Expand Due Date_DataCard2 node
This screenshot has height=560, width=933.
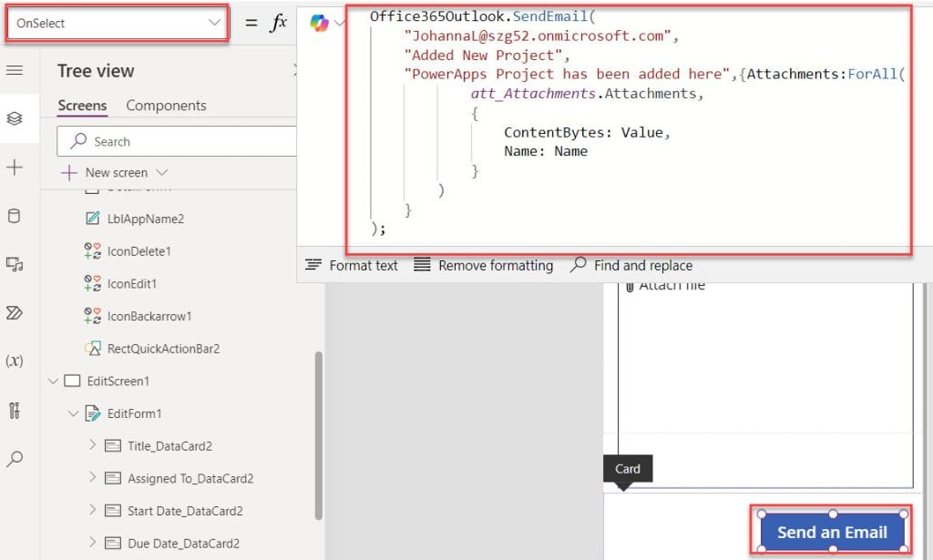pyautogui.click(x=92, y=542)
